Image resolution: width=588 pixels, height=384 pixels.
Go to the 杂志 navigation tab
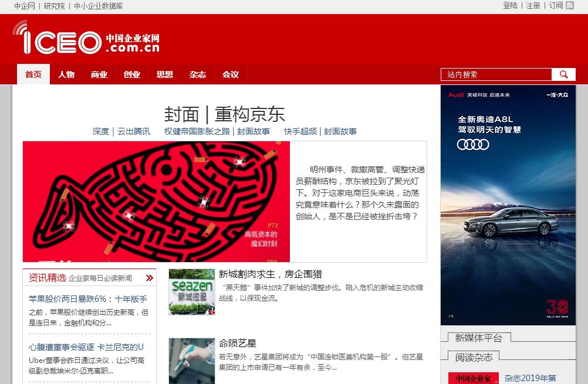(x=198, y=74)
